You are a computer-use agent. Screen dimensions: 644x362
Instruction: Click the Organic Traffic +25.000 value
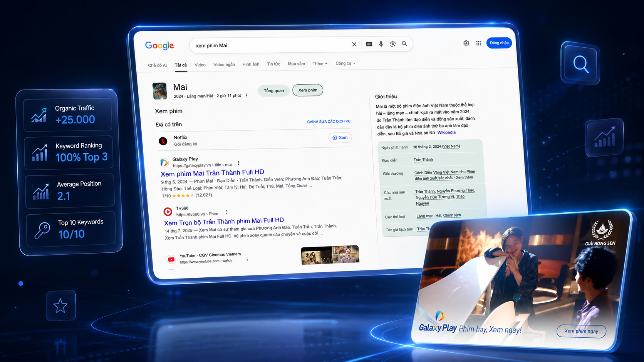75,120
